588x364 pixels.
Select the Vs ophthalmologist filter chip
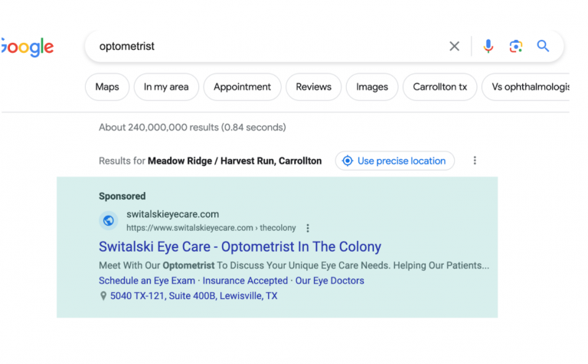(526, 87)
